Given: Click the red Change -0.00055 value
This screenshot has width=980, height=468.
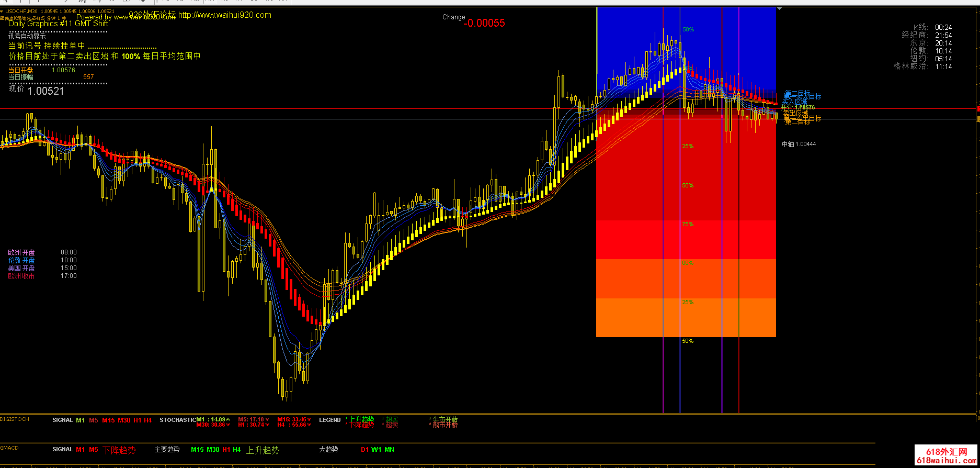Looking at the screenshot, I should point(484,23).
